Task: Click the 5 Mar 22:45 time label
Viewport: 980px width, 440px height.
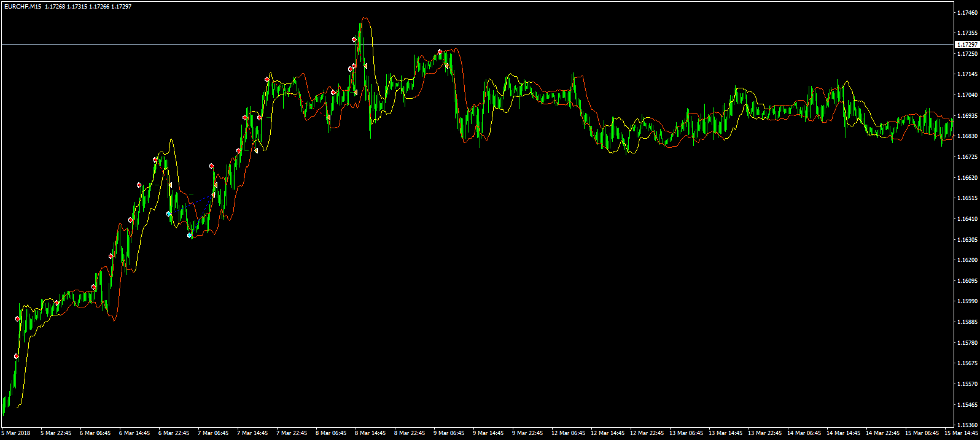Action: tap(56, 433)
